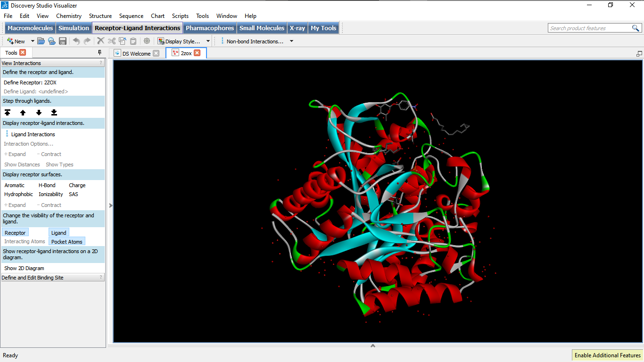The image size is (644, 362).
Task: Click help question mark on View Interactions
Action: [x=100, y=63]
